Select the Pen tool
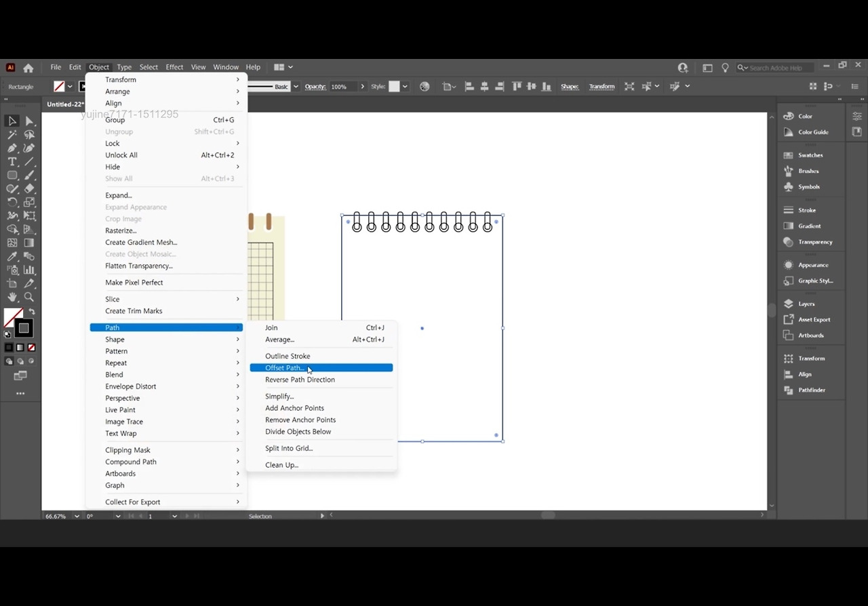Image resolution: width=868 pixels, height=606 pixels. (12, 148)
